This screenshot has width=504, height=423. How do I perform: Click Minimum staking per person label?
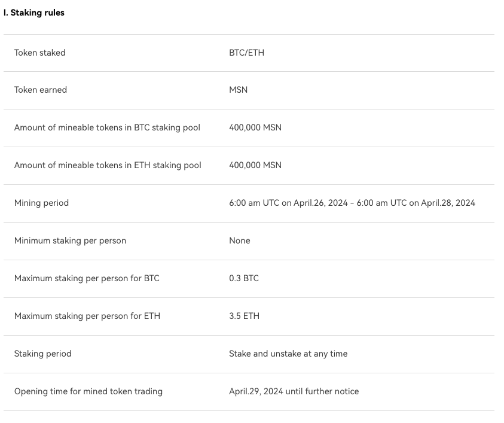pyautogui.click(x=70, y=241)
